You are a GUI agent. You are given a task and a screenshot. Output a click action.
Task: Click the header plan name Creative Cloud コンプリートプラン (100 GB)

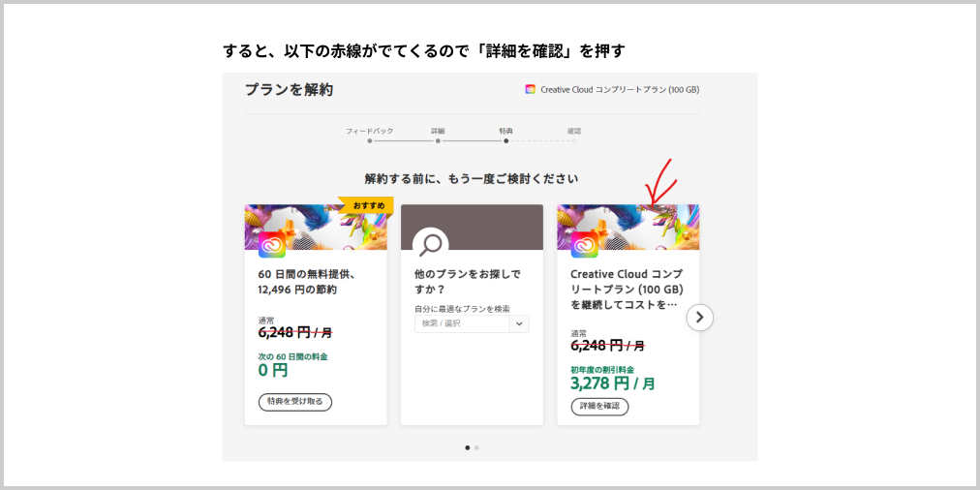pos(620,89)
